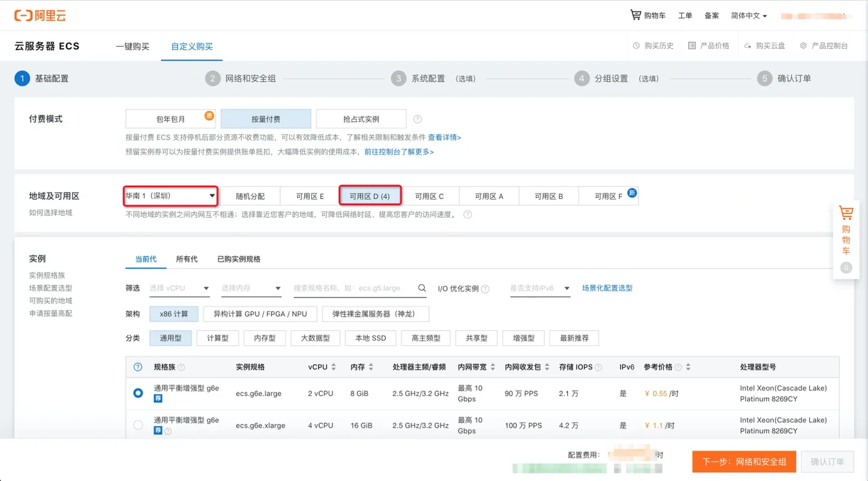
Task: Open 简体中文 language dropdown
Action: [749, 15]
